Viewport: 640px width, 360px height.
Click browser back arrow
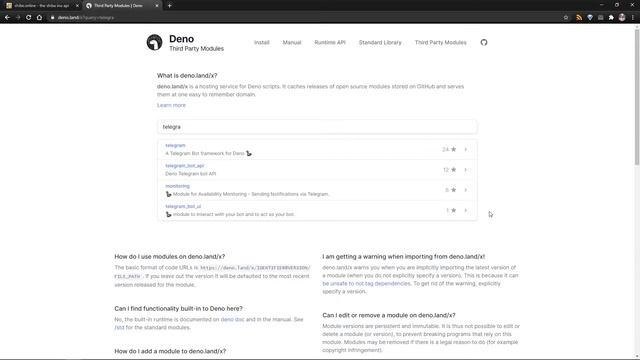(7, 18)
